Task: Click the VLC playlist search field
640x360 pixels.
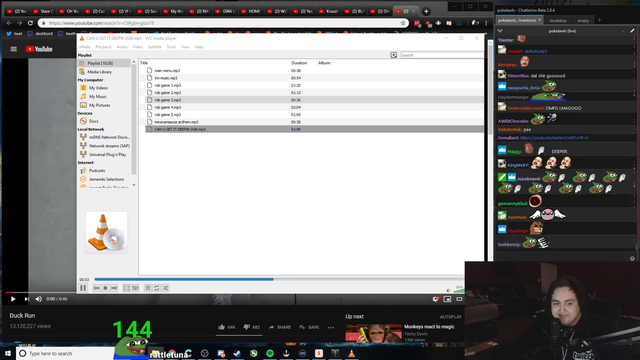Action: point(442,55)
